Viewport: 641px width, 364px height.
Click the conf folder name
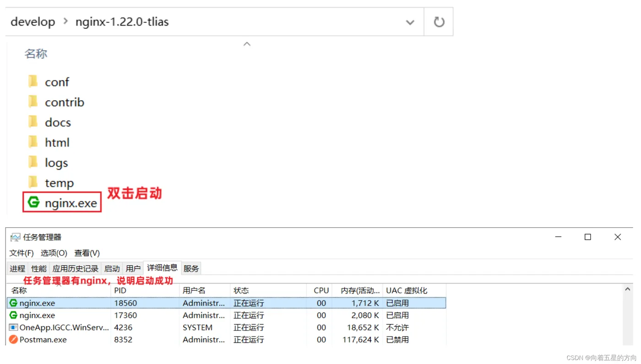tap(57, 82)
